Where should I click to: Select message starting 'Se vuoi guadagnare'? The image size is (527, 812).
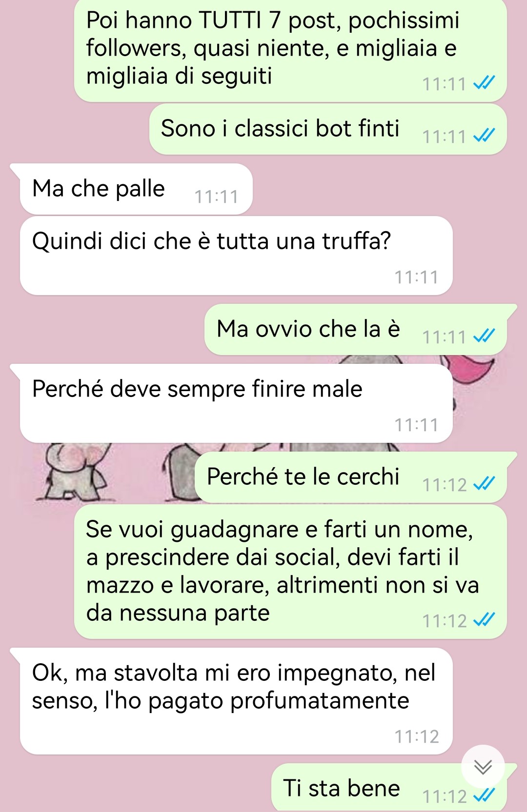tap(290, 572)
